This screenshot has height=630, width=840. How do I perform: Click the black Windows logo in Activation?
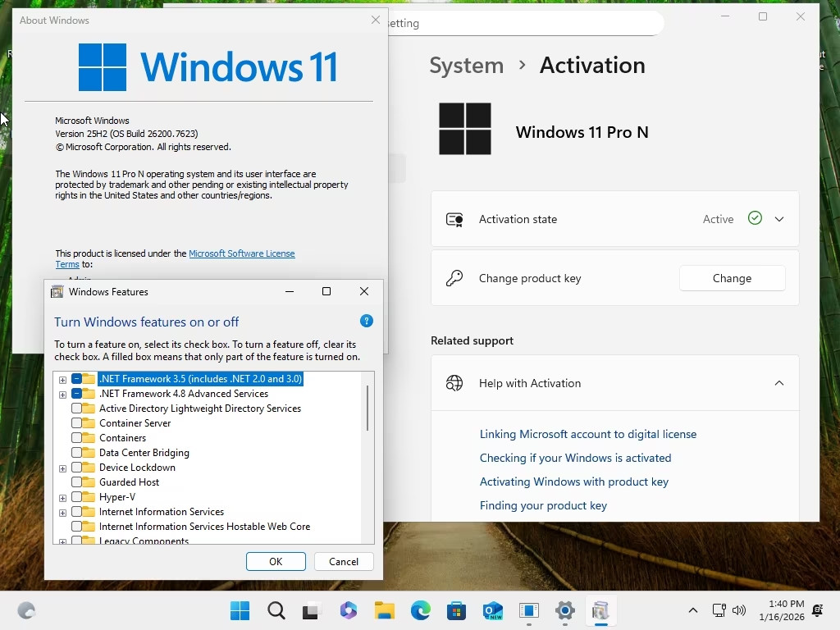465,129
